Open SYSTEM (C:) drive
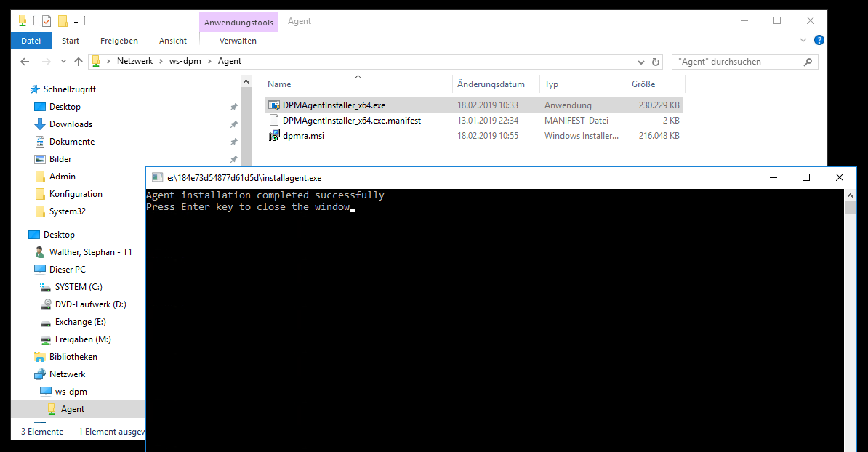868x452 pixels. pos(79,286)
